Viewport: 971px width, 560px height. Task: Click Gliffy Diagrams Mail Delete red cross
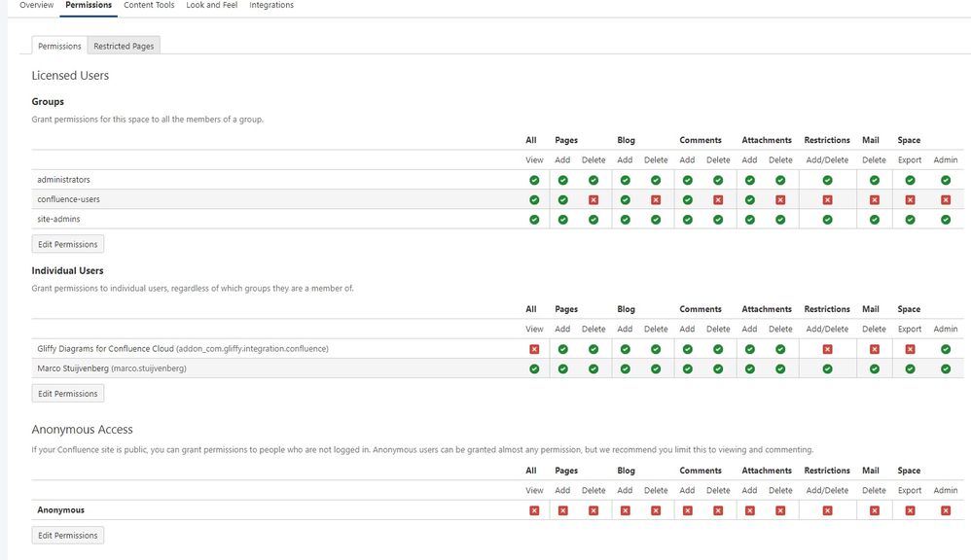pos(875,349)
